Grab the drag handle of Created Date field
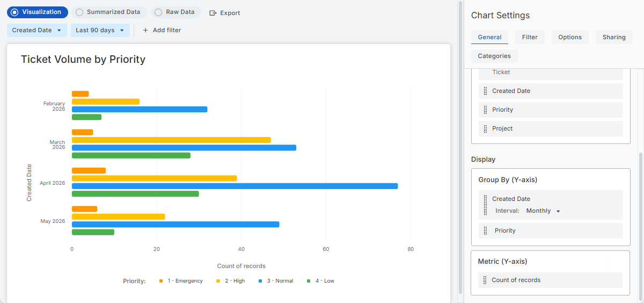Image resolution: width=644 pixels, height=303 pixels. 486,91
